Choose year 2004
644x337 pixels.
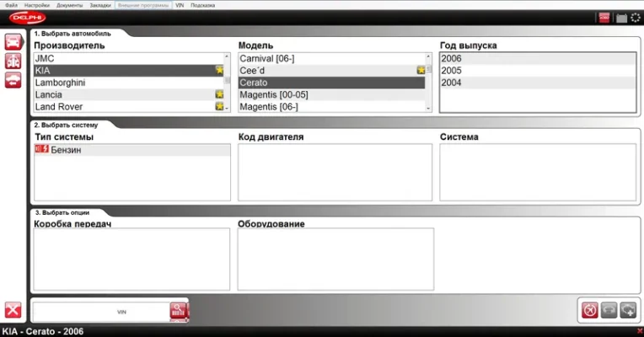pyautogui.click(x=538, y=83)
